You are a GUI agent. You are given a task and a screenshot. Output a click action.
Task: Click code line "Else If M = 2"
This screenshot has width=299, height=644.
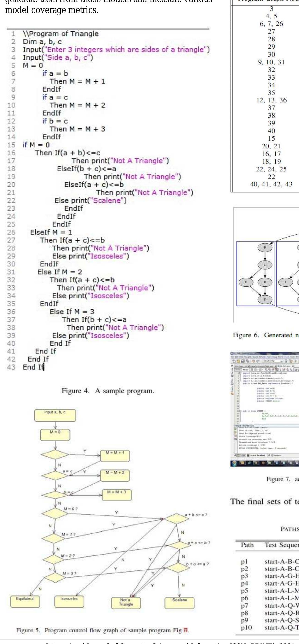(60, 272)
